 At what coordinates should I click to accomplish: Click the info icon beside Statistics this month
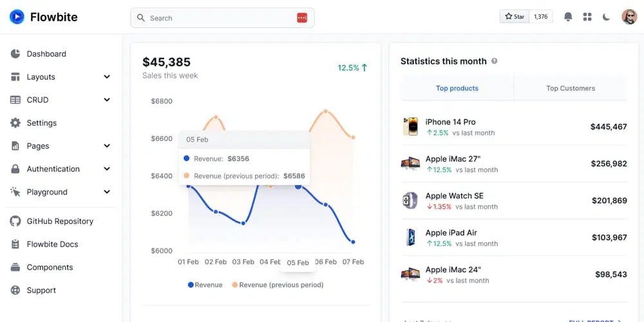[495, 61]
